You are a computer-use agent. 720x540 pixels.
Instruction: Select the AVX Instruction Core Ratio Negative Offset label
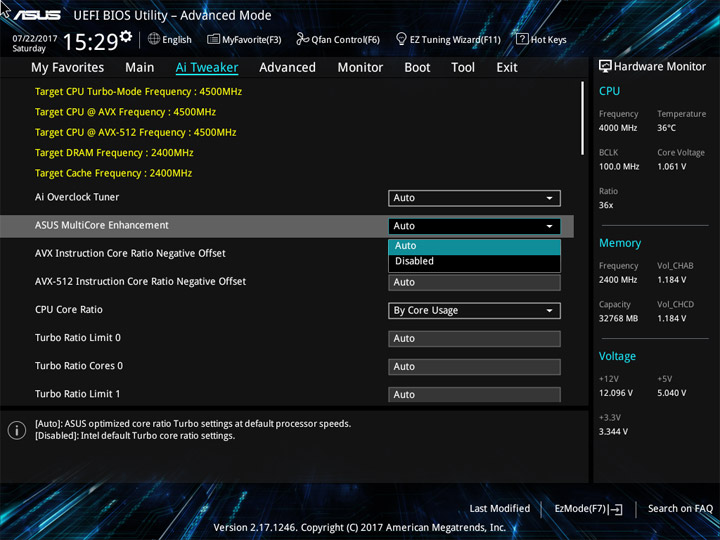[x=130, y=253]
